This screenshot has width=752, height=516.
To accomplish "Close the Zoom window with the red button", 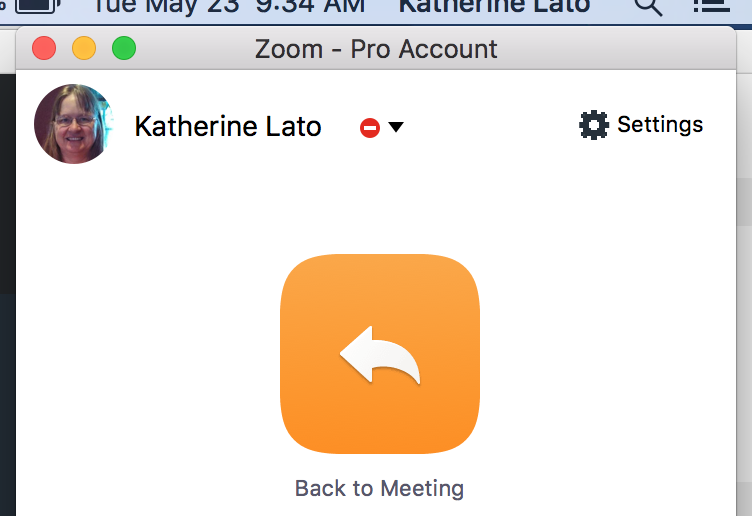I will 44,48.
